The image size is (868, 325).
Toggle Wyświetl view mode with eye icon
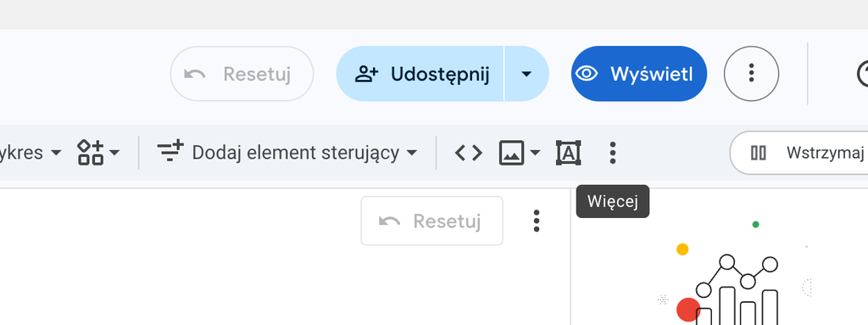(x=639, y=73)
